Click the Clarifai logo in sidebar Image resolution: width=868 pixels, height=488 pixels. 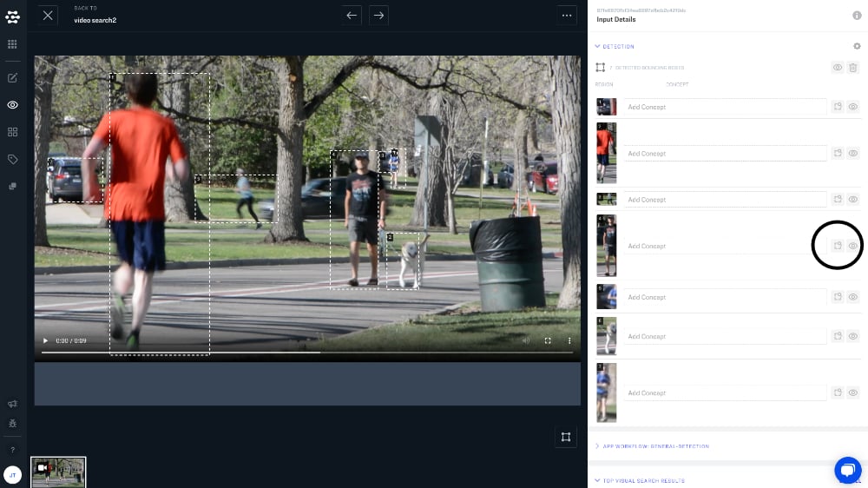point(12,16)
